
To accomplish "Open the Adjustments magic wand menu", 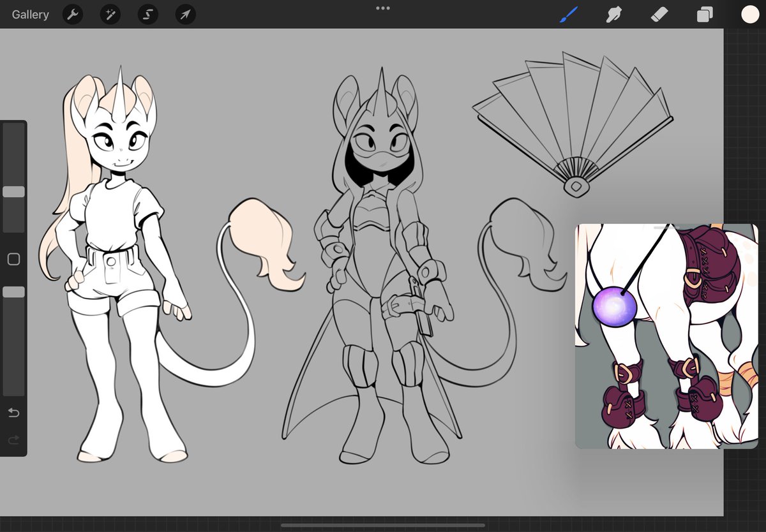I will point(110,14).
